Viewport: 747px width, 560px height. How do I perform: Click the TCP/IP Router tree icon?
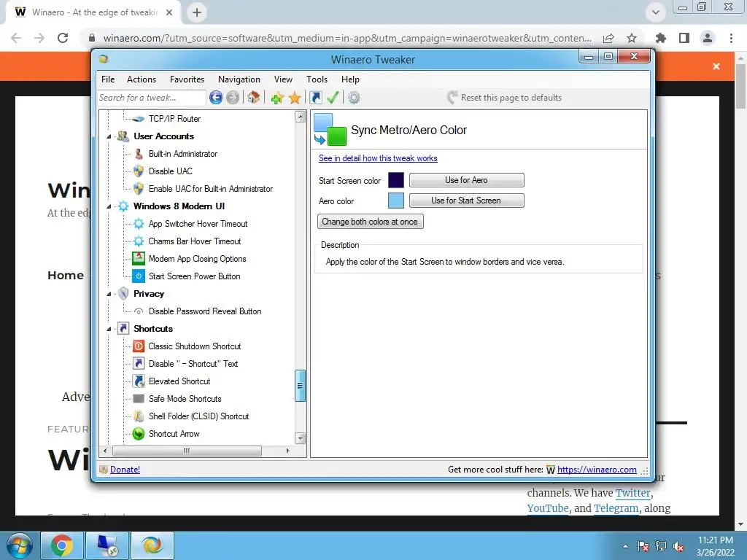click(138, 119)
